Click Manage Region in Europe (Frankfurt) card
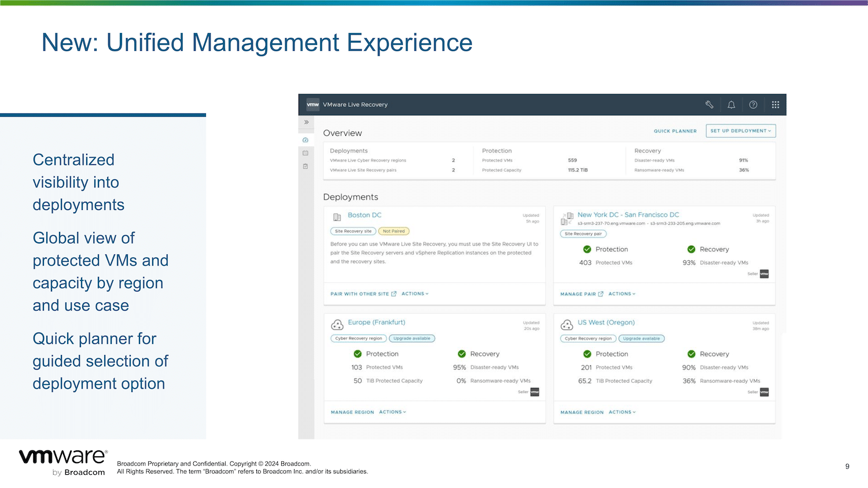 click(x=352, y=412)
